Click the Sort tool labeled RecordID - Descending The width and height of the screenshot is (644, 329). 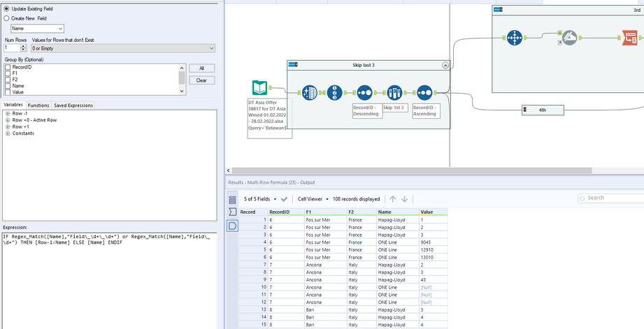[364, 94]
